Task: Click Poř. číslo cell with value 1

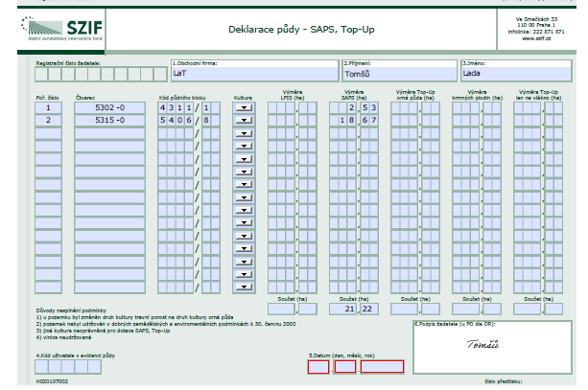Action: click(x=48, y=108)
